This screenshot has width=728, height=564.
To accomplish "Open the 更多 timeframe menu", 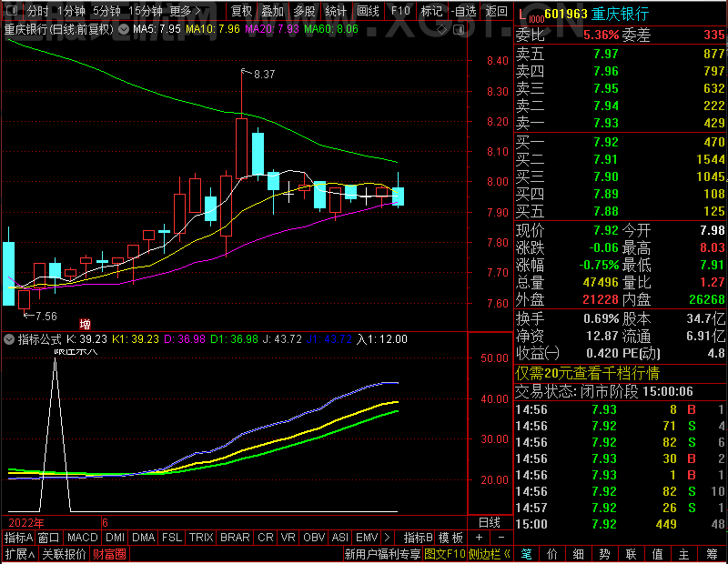I will coord(185,11).
